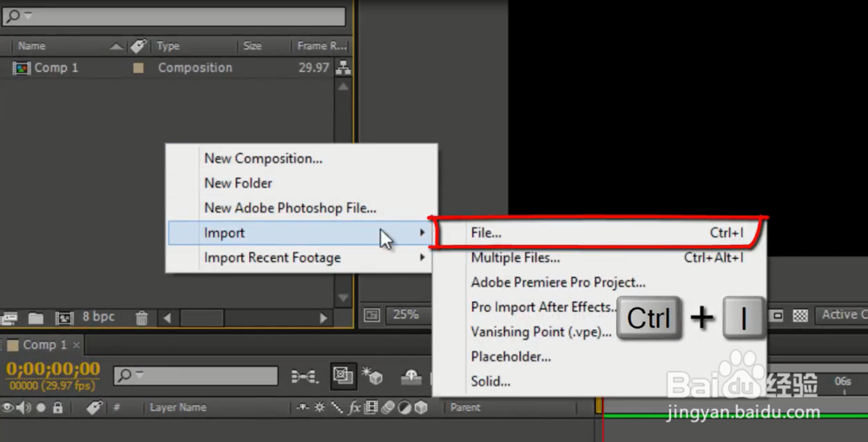Click the collapse transformations sun icon

(320, 407)
